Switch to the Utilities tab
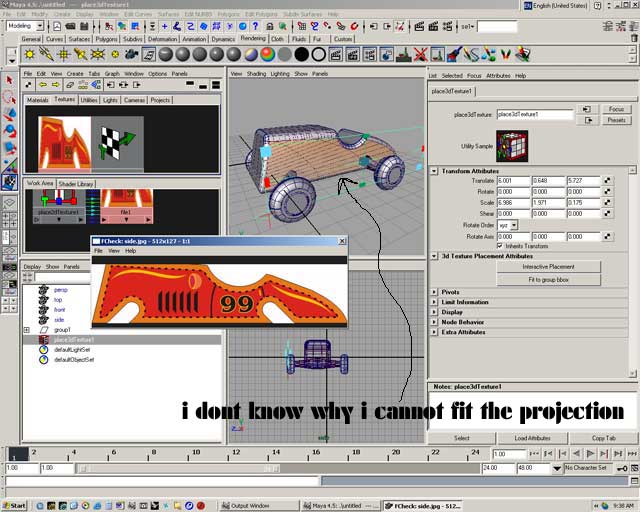Image resolution: width=640 pixels, height=512 pixels. [x=89, y=100]
